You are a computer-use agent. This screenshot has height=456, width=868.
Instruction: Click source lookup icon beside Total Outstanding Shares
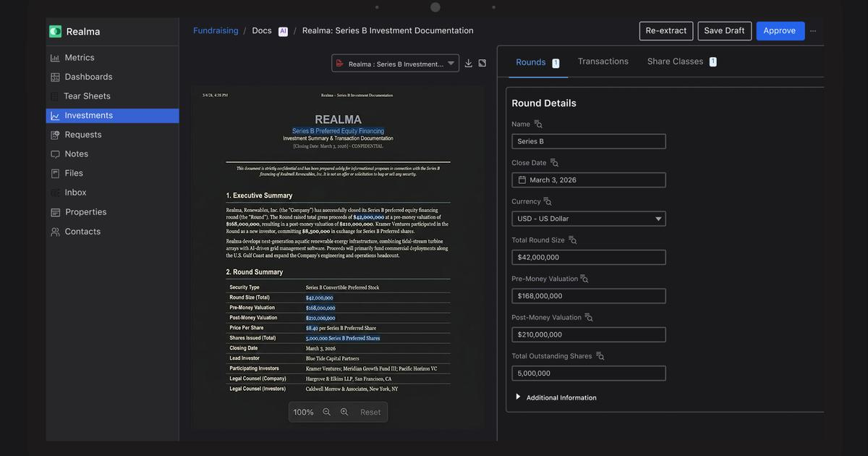tap(600, 356)
